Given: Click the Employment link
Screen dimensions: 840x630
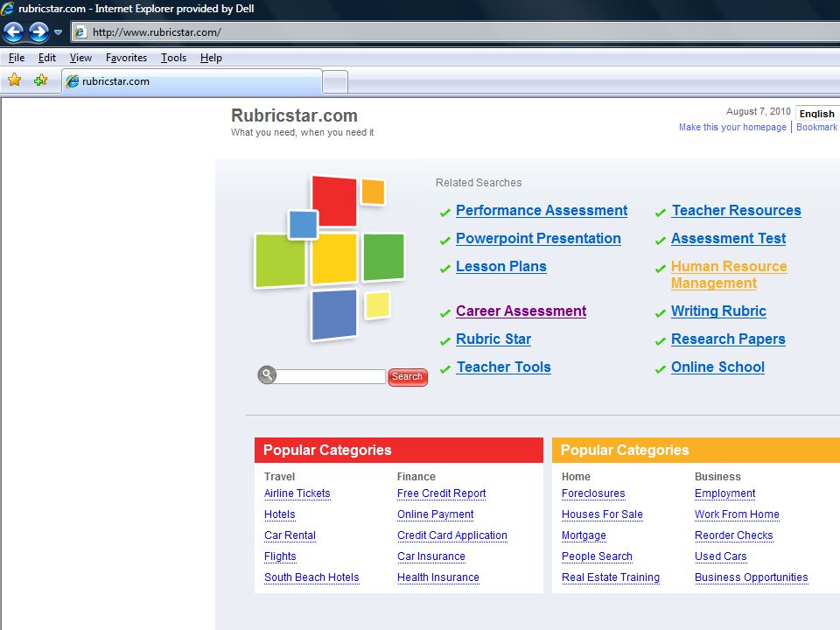Looking at the screenshot, I should (x=724, y=493).
